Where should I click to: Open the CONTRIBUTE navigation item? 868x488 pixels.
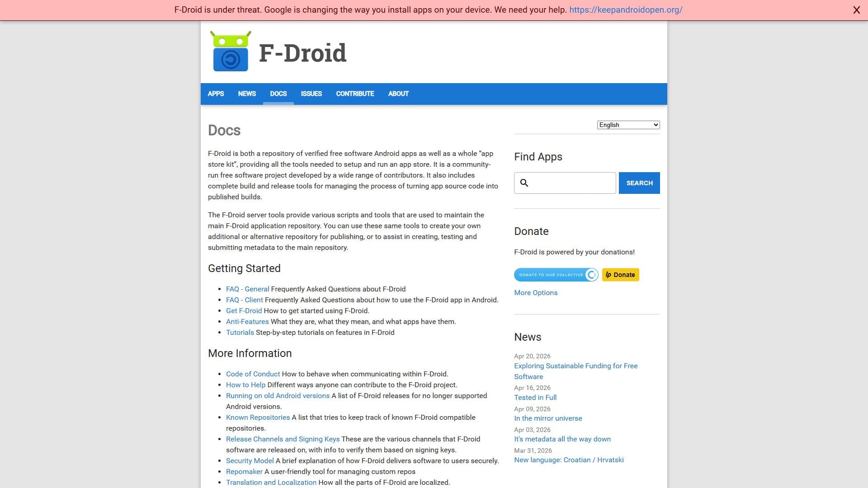click(355, 94)
